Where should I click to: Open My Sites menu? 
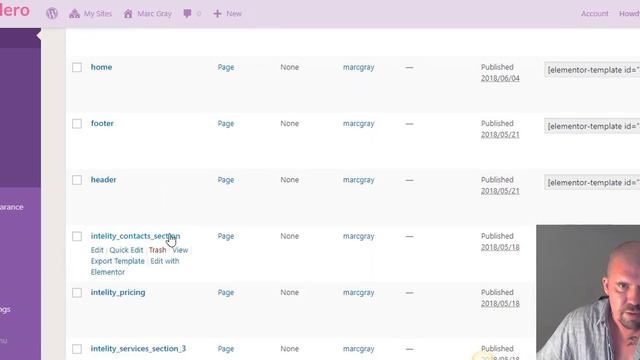click(91, 13)
